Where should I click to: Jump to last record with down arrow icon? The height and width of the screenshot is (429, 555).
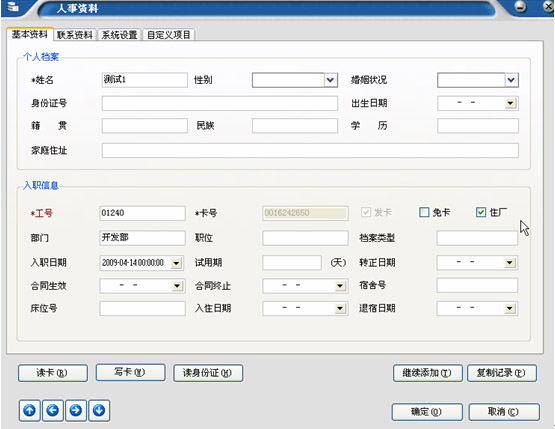click(99, 411)
